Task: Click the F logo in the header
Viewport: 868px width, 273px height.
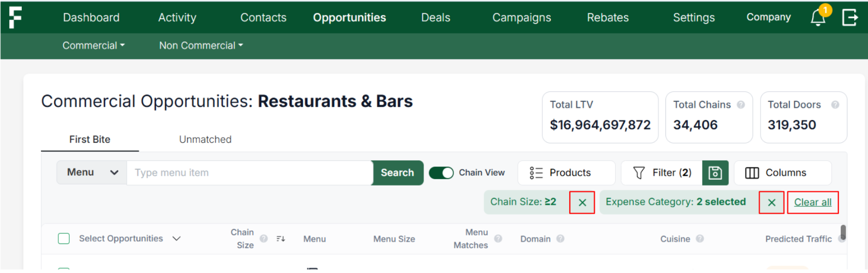Action: click(15, 18)
